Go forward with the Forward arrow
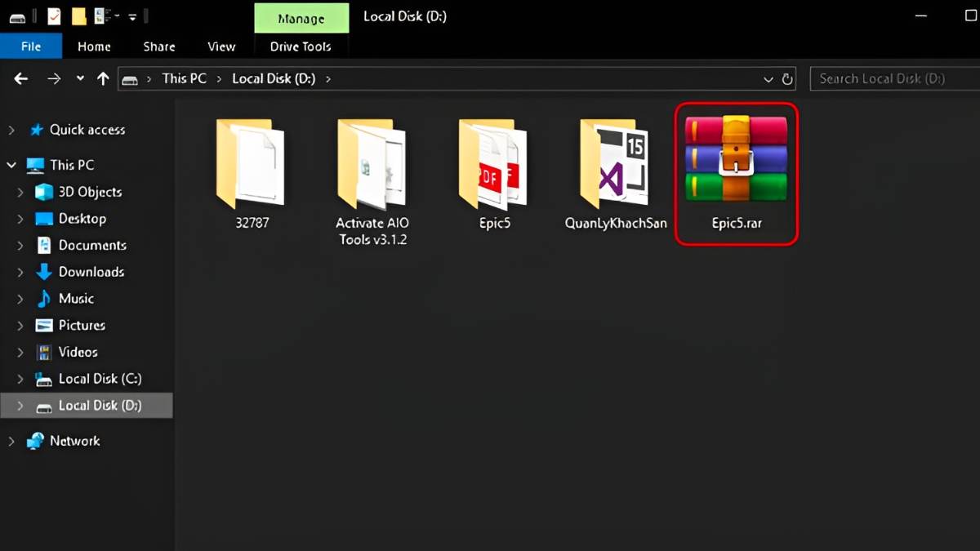 click(54, 78)
